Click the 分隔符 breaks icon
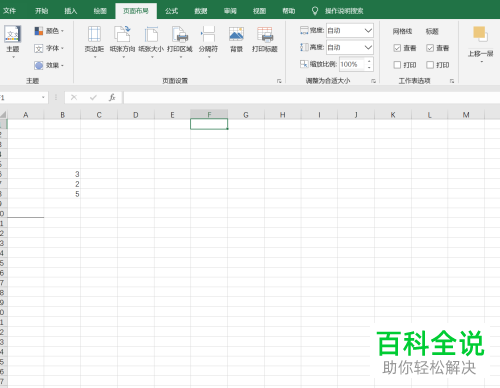Screen dimensions: 500x388 click(208, 34)
